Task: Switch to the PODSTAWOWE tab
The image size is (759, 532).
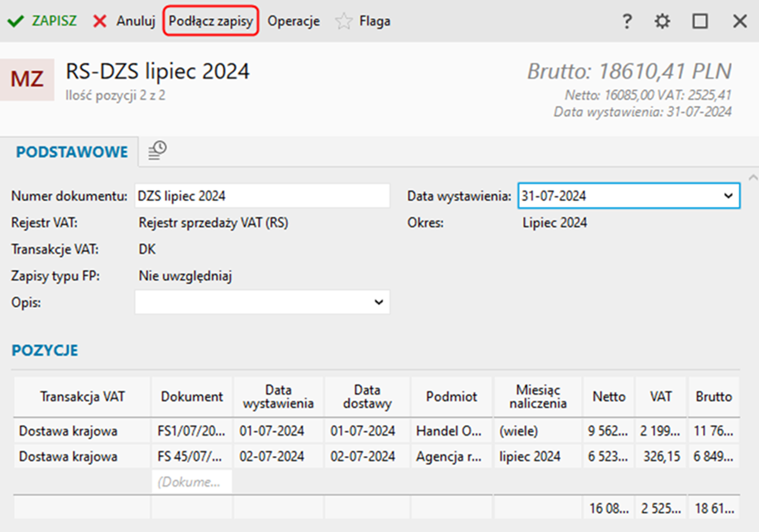Action: point(72,152)
